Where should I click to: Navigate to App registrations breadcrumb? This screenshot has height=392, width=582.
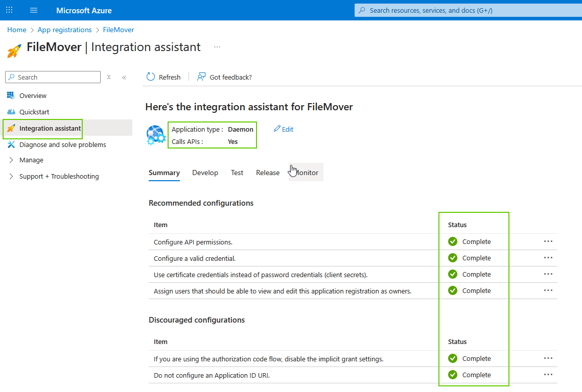64,30
